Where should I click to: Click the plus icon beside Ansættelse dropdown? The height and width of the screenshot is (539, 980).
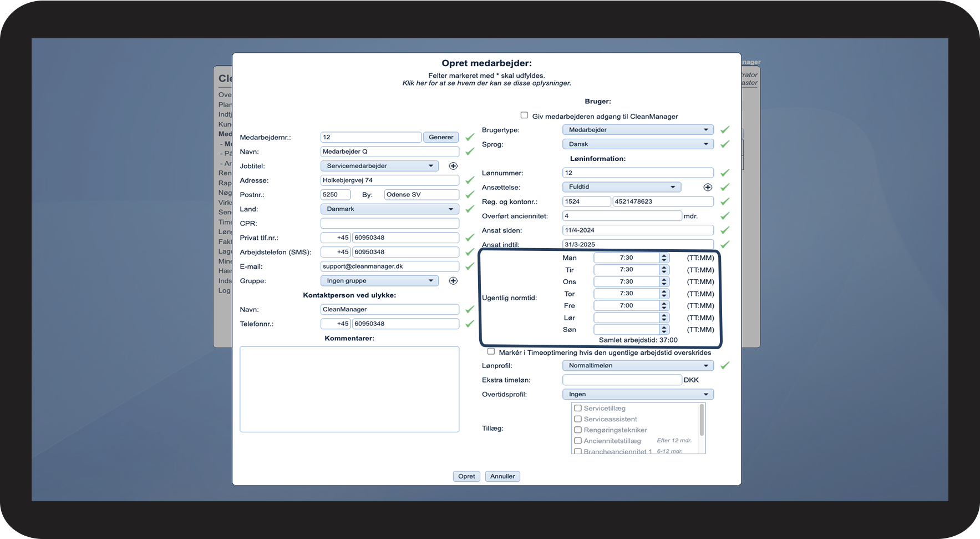click(x=708, y=188)
